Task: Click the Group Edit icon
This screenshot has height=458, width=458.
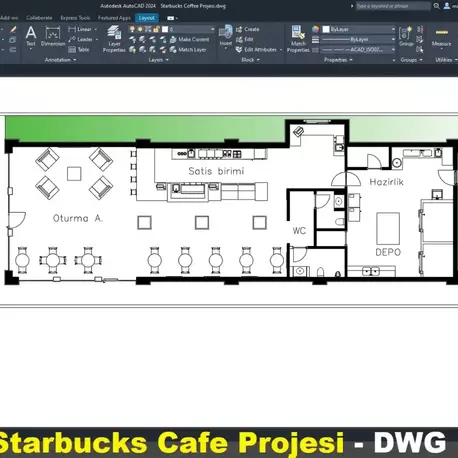Action: tap(420, 40)
